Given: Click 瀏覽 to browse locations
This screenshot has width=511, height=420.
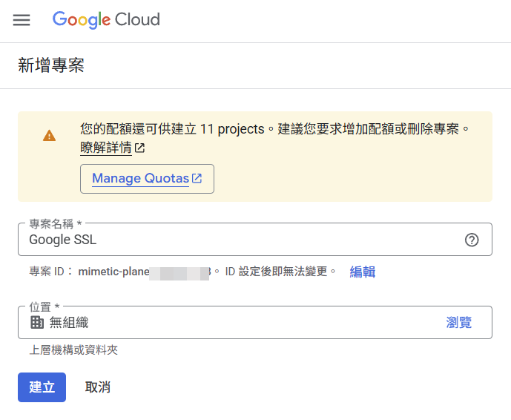Looking at the screenshot, I should (458, 323).
